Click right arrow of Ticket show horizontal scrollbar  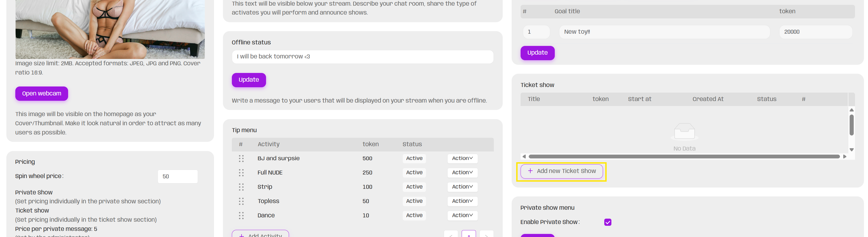coord(845,156)
